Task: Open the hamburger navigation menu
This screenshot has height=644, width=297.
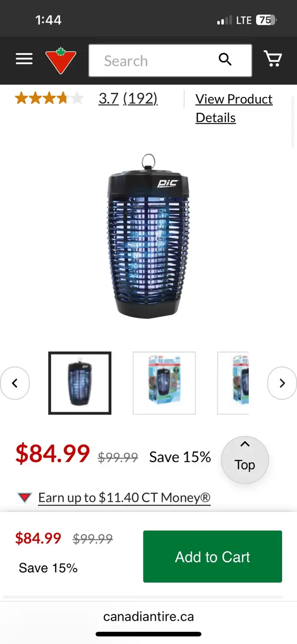Action: (24, 59)
